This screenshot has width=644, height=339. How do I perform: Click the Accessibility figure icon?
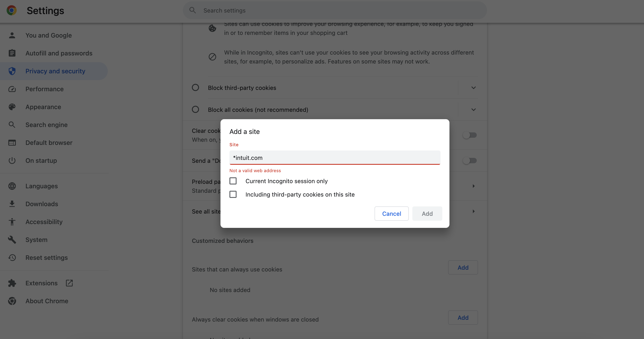pos(12,222)
